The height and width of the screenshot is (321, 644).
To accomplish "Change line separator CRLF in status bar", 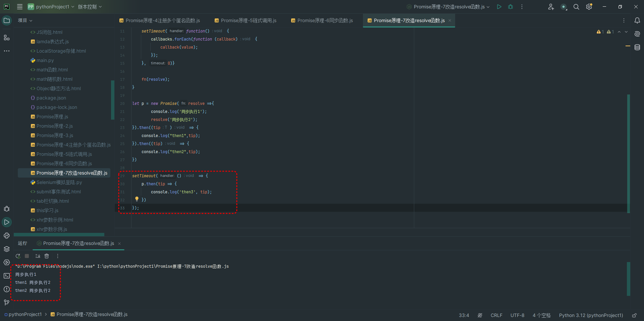I will (x=496, y=315).
